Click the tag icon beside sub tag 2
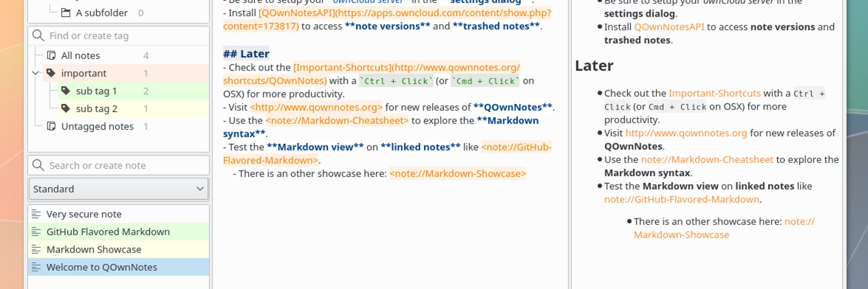868x289 pixels. point(65,109)
